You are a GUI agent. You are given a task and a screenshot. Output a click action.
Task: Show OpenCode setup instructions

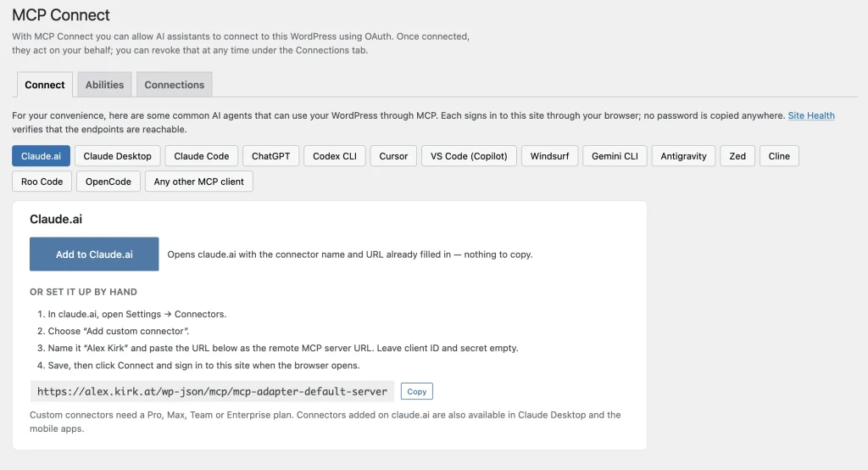[108, 182]
